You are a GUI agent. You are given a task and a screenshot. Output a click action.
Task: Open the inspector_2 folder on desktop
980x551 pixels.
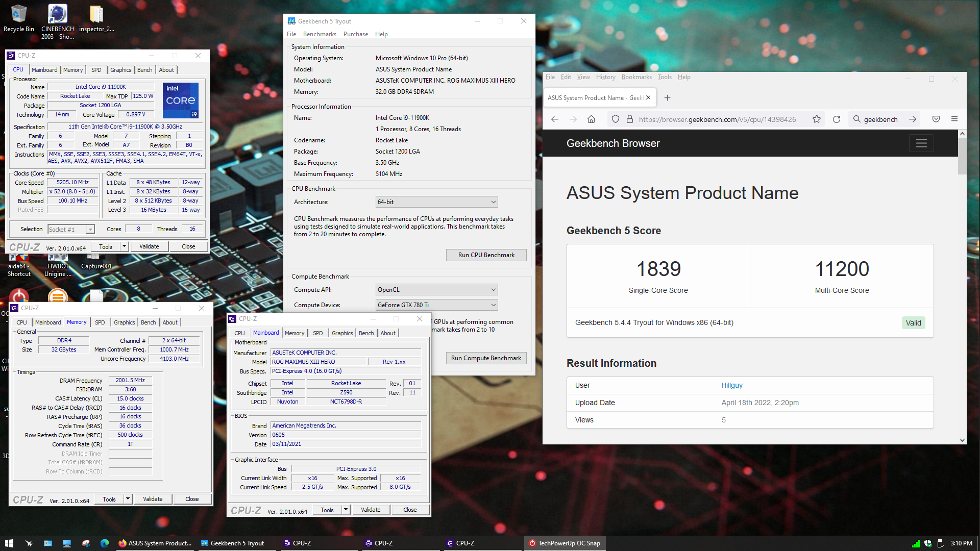coord(96,18)
